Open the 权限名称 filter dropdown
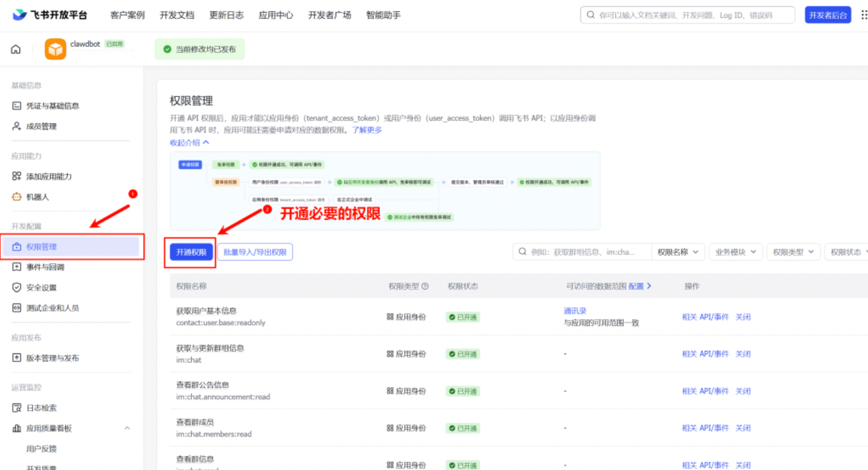 pos(678,251)
